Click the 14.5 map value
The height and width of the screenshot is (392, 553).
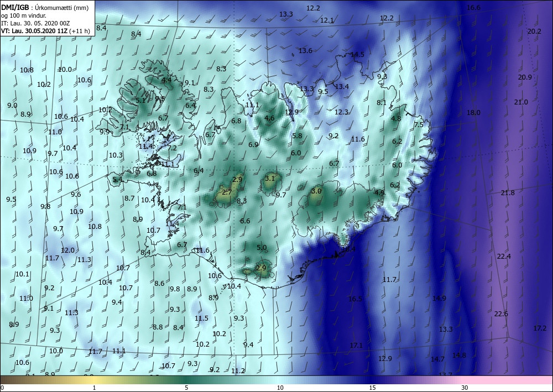point(357,55)
